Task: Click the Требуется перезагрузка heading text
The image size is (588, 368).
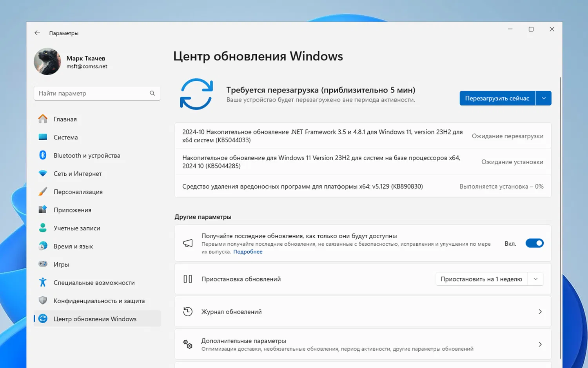Action: 321,90
